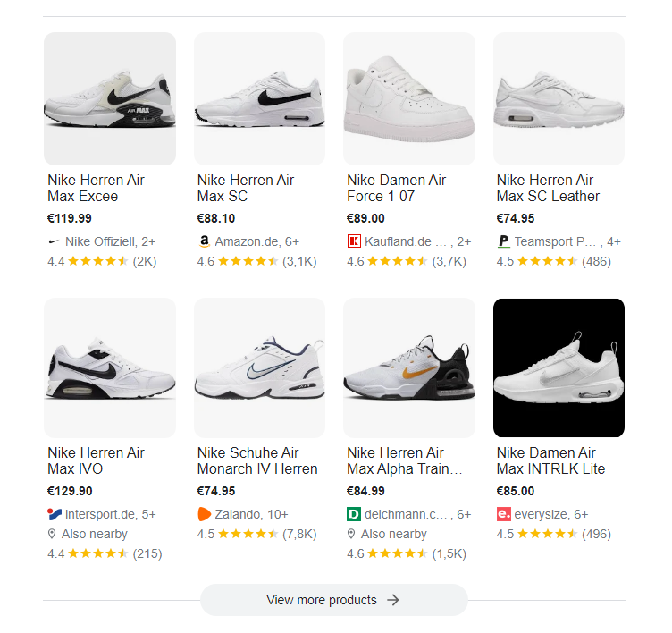Click location pin under deichmann listing
The image size is (672, 633).
point(351,534)
